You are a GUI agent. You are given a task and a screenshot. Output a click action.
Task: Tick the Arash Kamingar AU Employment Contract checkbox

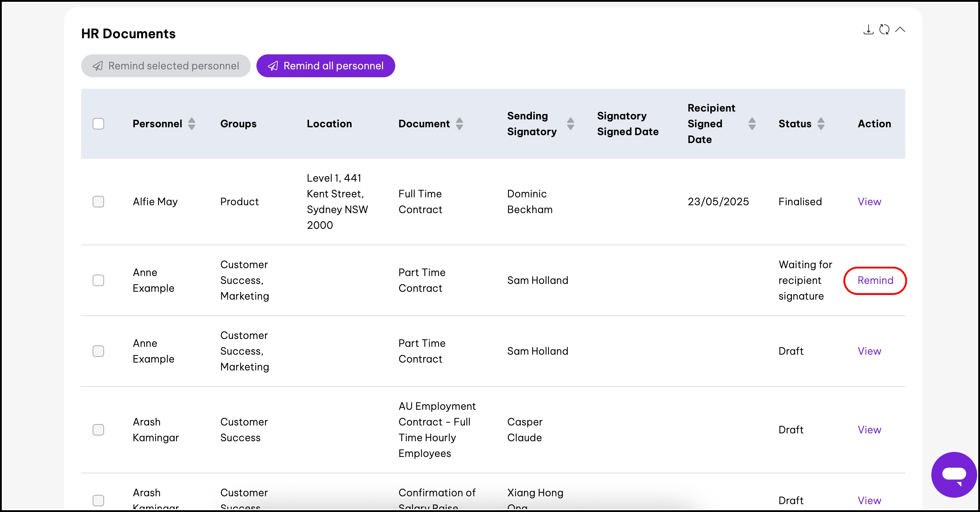coord(98,430)
